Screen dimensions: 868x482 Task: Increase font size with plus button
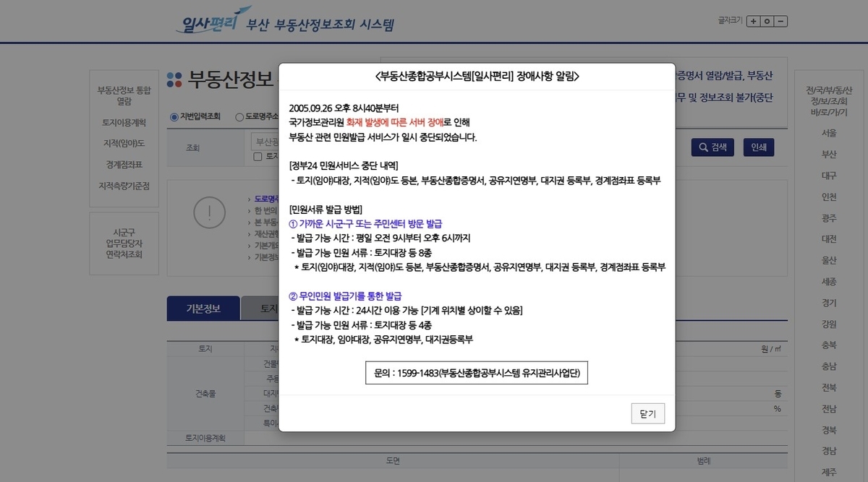(753, 21)
